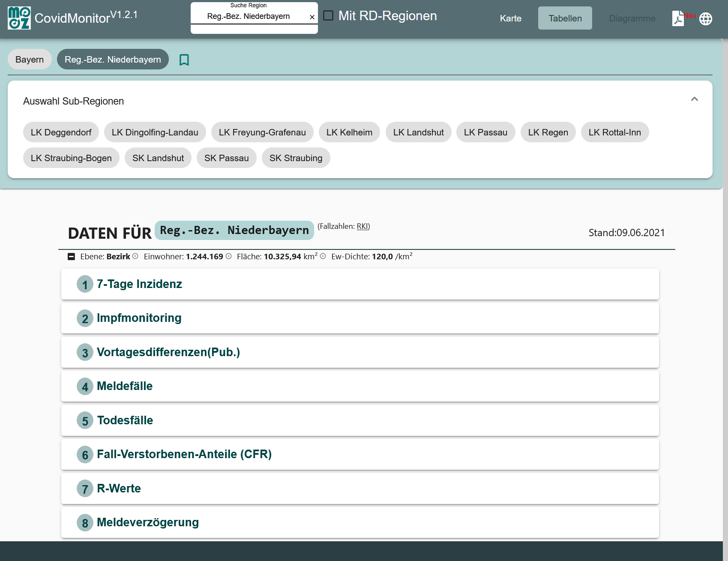Choose LK Passau sub-region

485,132
